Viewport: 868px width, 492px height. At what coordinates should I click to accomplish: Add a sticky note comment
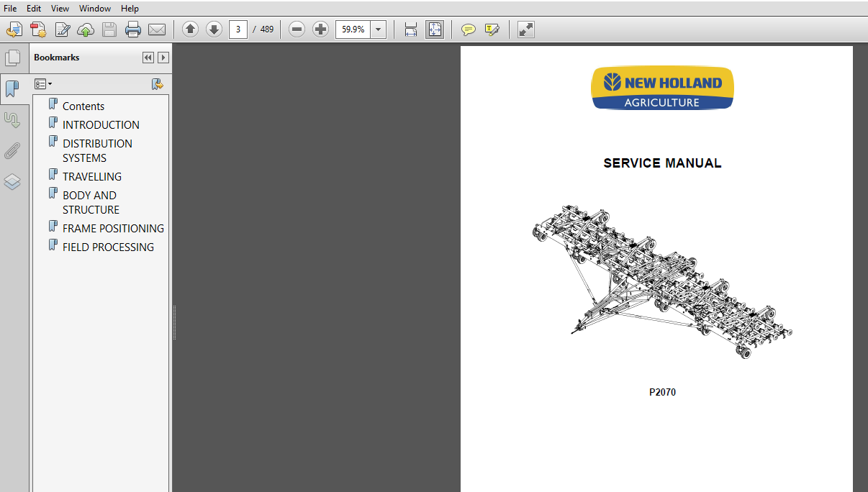click(x=469, y=29)
